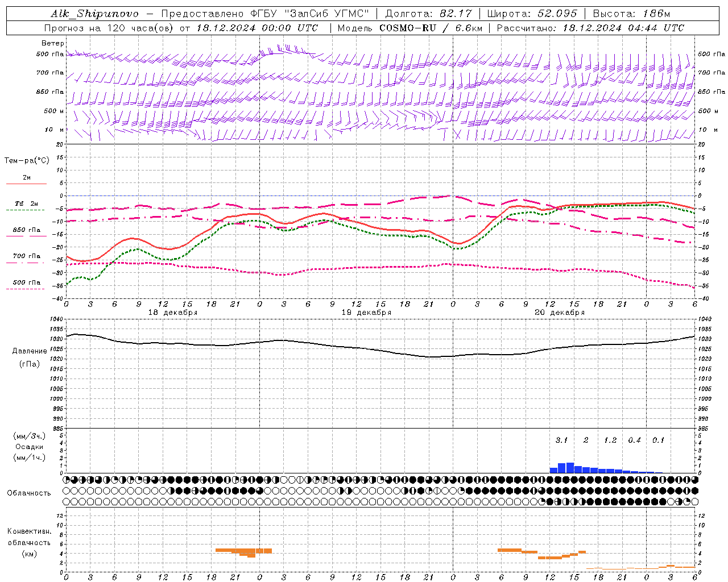This screenshot has height=582, width=728.
Task: Click the Рассчитано: 18.12.2024 04:44 UTC timestamp
Action: (590, 28)
